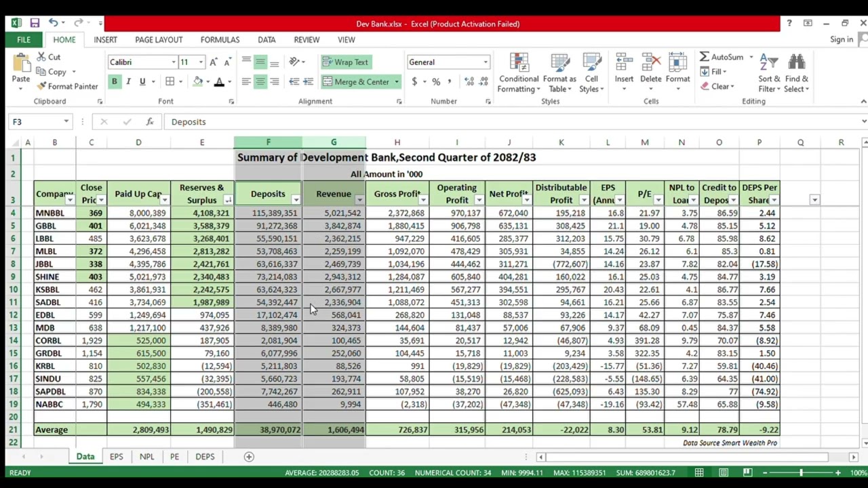Apply the Fill Color bucket
The width and height of the screenshot is (868, 488).
click(197, 81)
